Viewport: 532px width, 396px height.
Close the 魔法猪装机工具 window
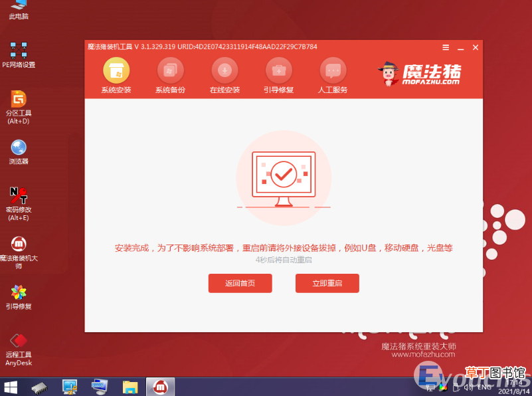pyautogui.click(x=476, y=47)
